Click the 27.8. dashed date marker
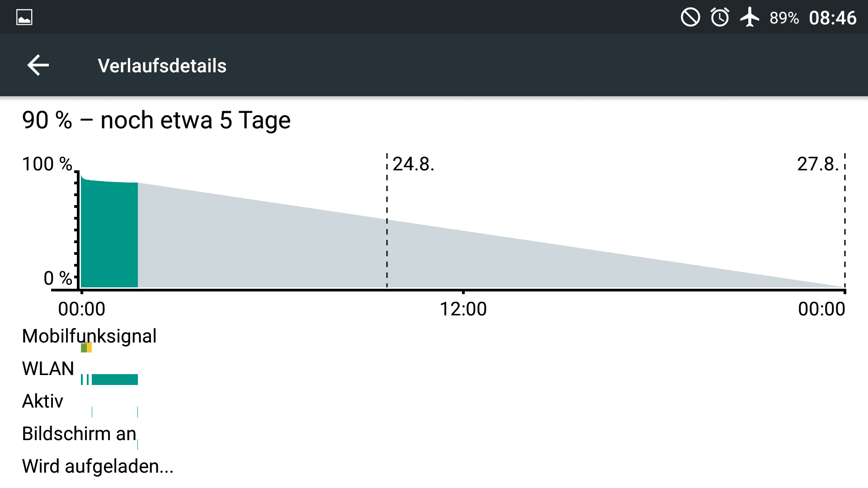The image size is (868, 488). [844, 221]
